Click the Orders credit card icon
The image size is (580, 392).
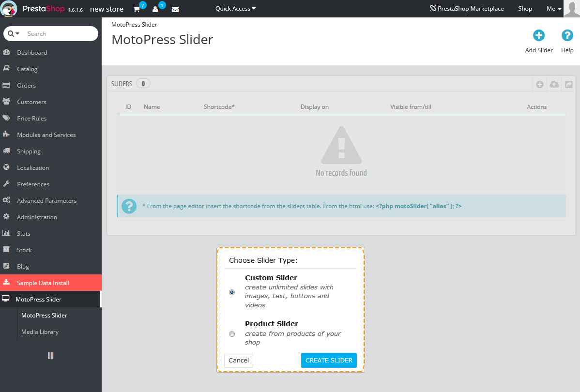click(x=6, y=85)
